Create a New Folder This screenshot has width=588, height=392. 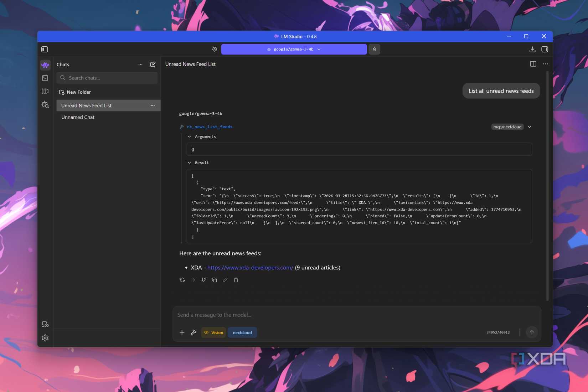click(75, 92)
